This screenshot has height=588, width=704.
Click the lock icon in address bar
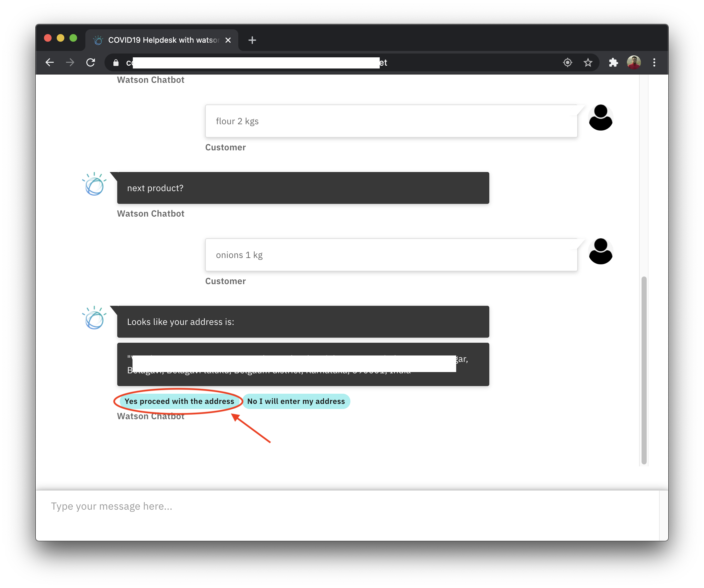point(116,63)
